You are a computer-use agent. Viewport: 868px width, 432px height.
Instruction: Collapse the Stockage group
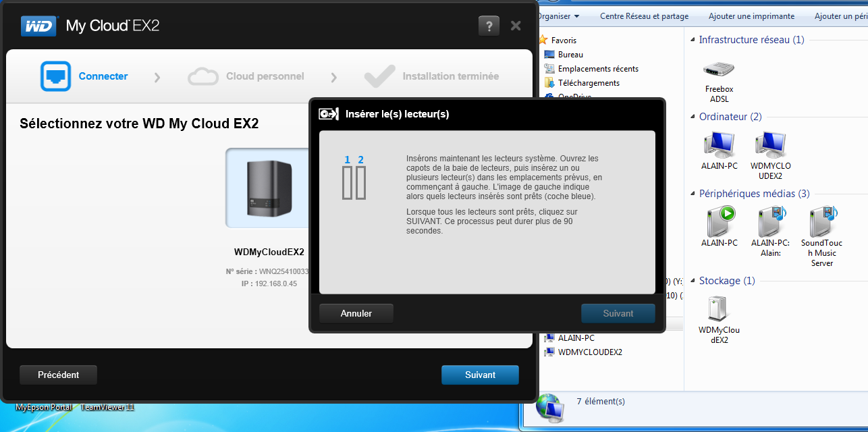pyautogui.click(x=693, y=281)
